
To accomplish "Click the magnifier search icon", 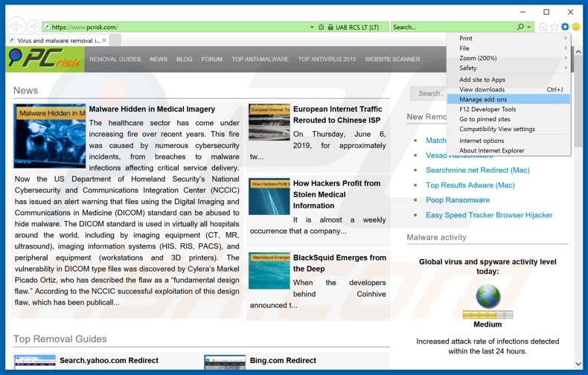I will [x=520, y=27].
